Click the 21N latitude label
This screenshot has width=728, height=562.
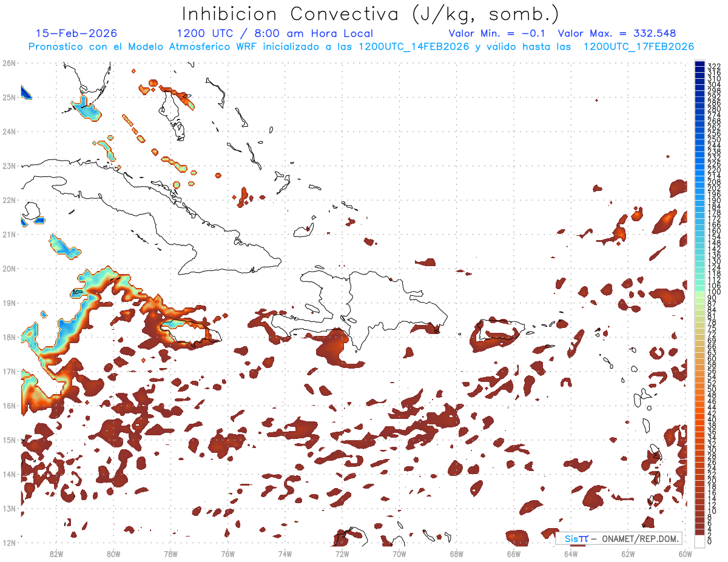[9, 234]
